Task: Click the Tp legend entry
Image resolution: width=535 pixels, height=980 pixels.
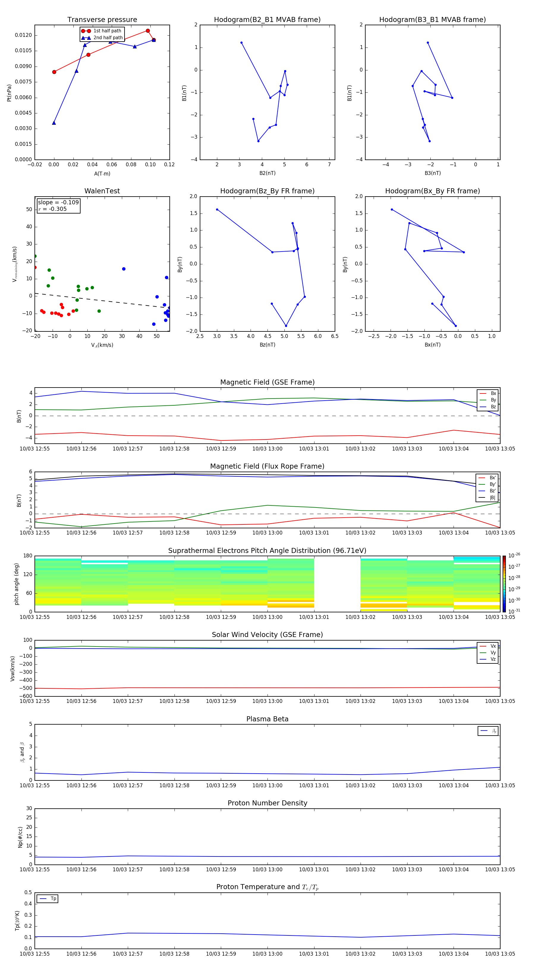Action: pos(48,899)
